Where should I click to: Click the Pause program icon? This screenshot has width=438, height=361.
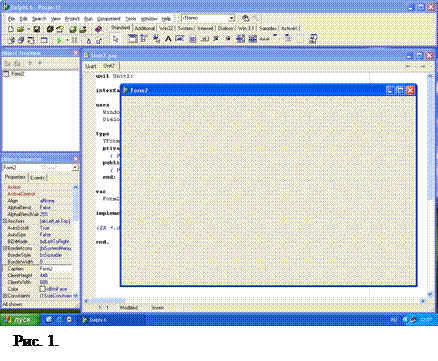74,40
